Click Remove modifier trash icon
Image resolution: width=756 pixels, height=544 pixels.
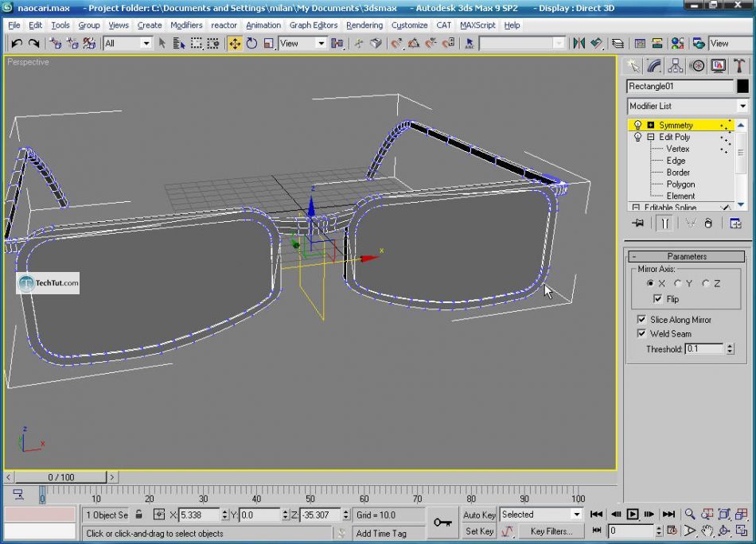point(707,223)
